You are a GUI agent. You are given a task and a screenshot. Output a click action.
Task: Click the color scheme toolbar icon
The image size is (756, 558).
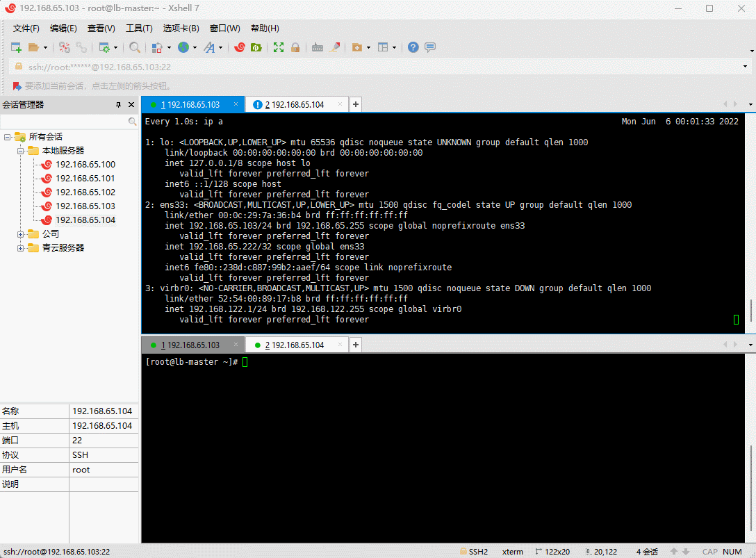coord(157,47)
